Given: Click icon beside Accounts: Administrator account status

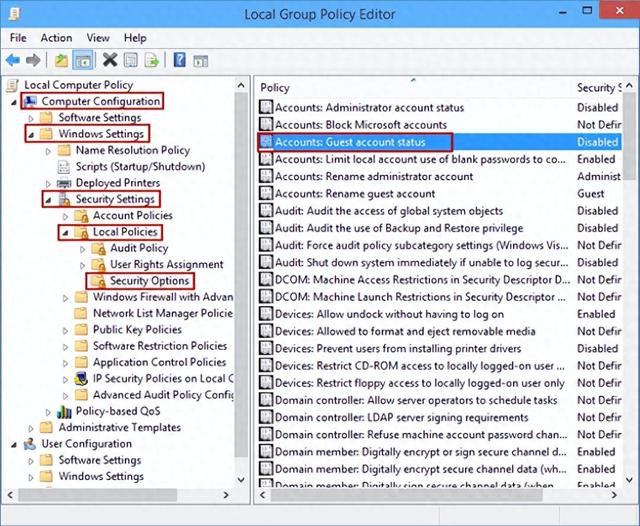Looking at the screenshot, I should [x=266, y=107].
